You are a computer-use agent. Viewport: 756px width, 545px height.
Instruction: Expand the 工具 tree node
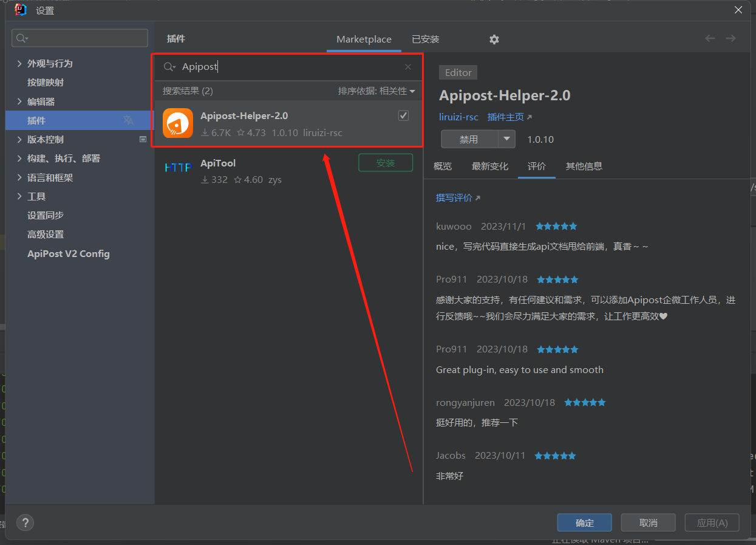(19, 196)
